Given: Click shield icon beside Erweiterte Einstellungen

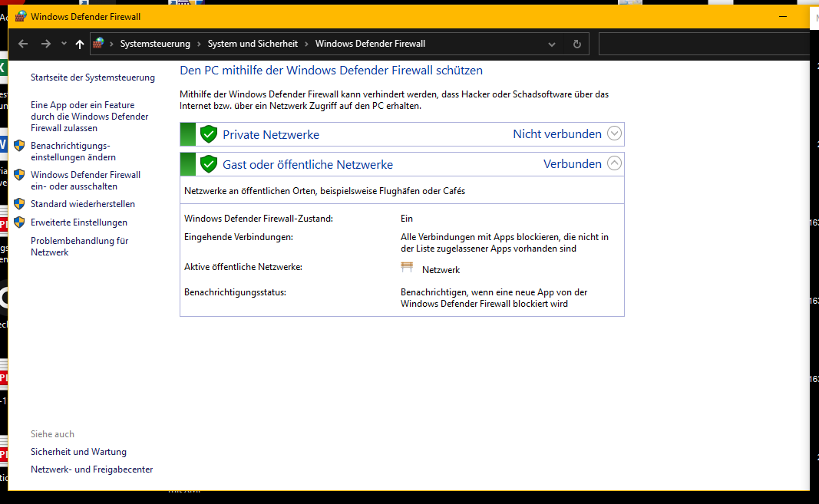Looking at the screenshot, I should coord(19,222).
